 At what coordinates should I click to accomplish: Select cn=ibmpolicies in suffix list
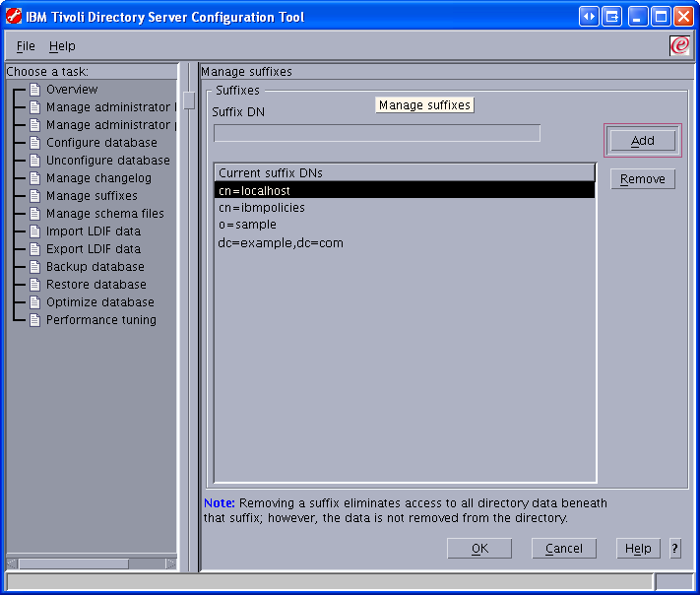click(x=405, y=208)
